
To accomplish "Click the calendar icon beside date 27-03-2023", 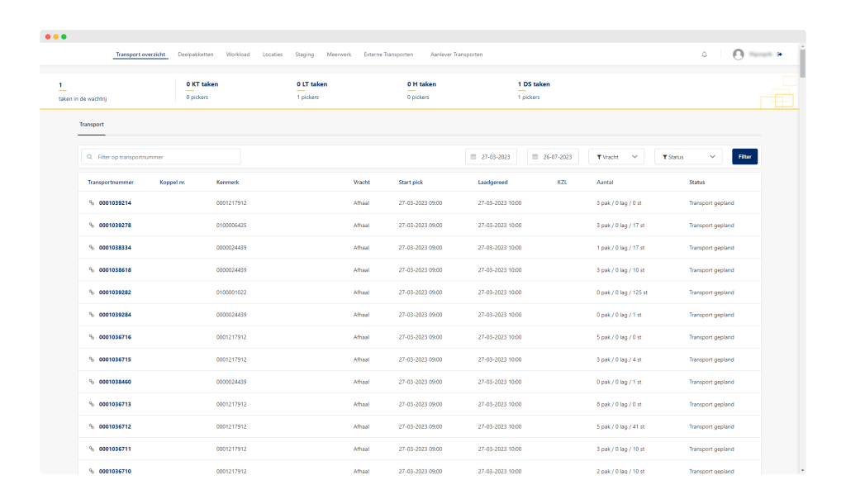I will (473, 156).
